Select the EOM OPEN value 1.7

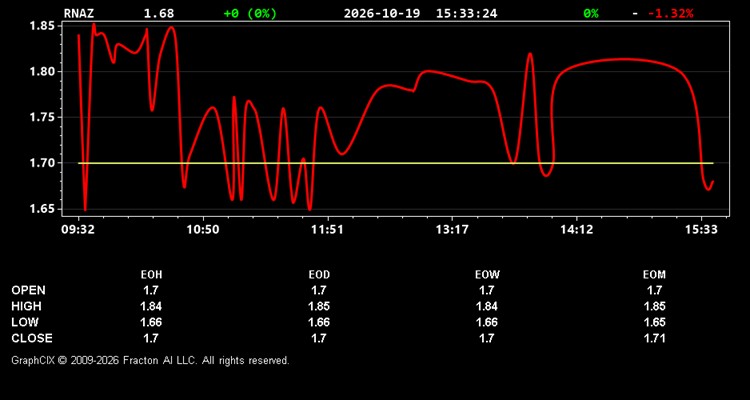point(654,290)
